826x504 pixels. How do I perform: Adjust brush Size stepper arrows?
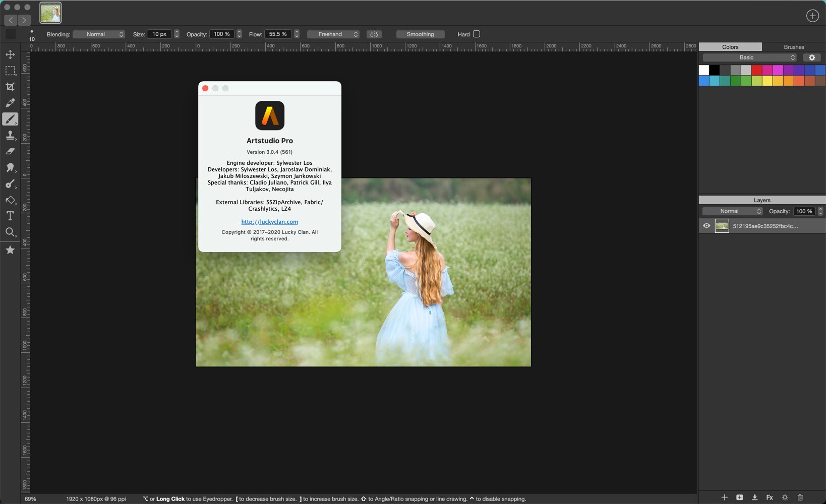click(176, 34)
